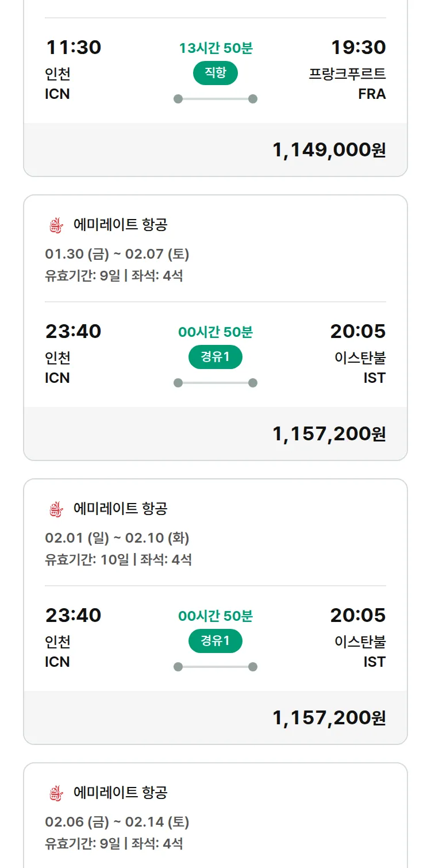Image resolution: width=431 pixels, height=868 pixels.
Task: Tap the 직항 badge on the Frankfurt flight
Action: (215, 73)
